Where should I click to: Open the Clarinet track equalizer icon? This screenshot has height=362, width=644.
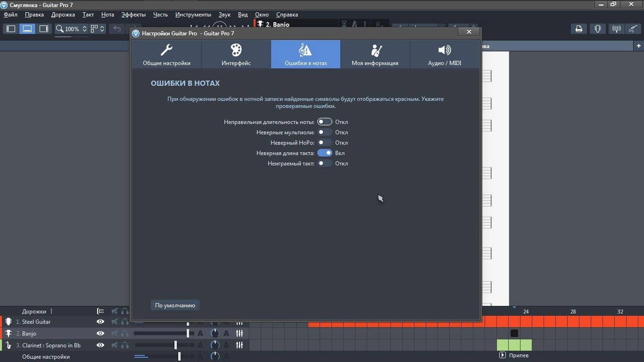[x=239, y=345]
